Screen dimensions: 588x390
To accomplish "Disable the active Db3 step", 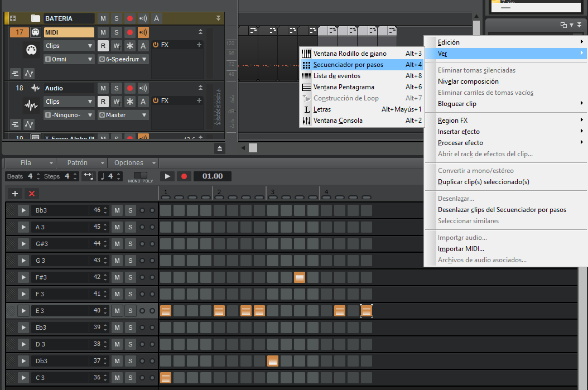I will (273, 361).
